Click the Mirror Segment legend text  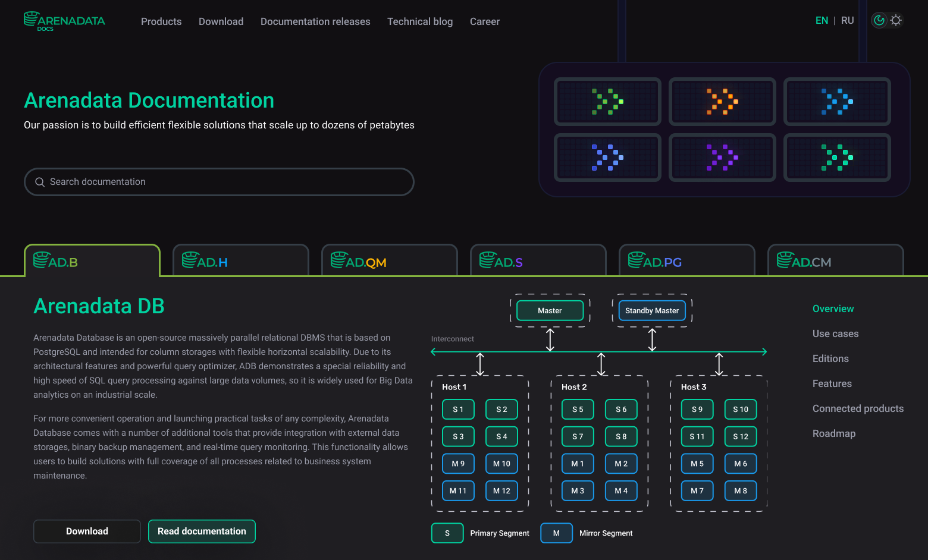606,533
